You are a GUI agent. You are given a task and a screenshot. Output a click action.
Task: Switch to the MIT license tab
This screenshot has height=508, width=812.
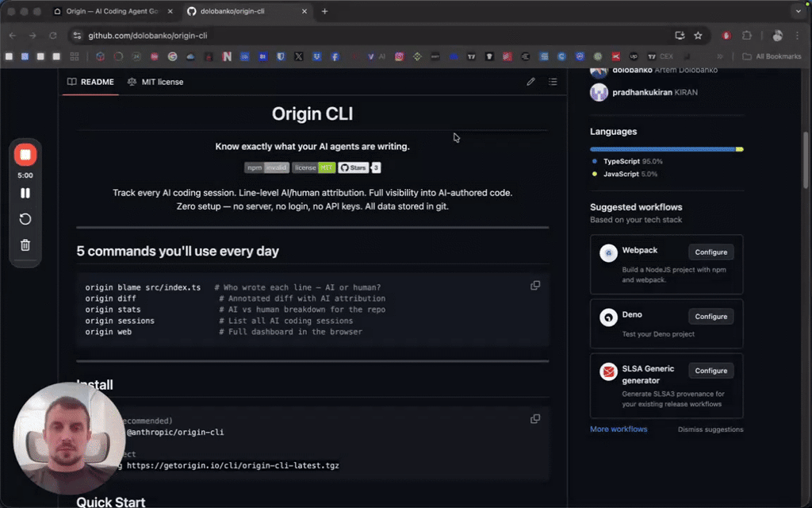[x=155, y=82]
